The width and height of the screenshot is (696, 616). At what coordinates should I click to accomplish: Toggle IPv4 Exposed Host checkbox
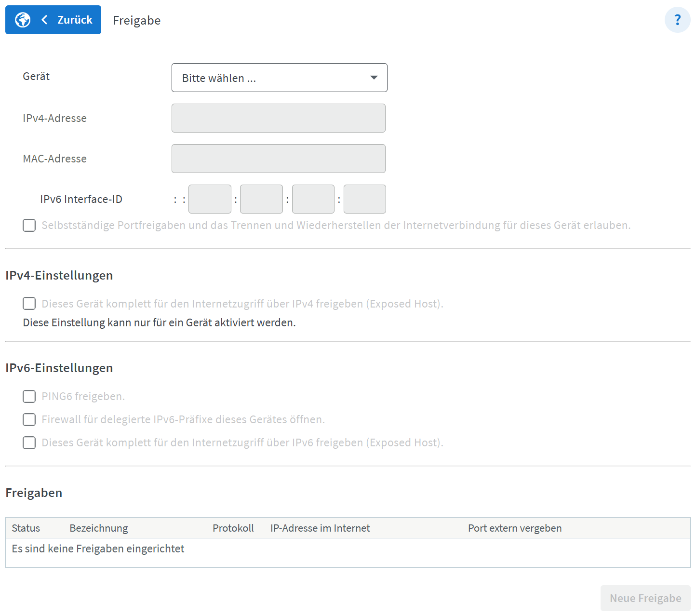29,303
